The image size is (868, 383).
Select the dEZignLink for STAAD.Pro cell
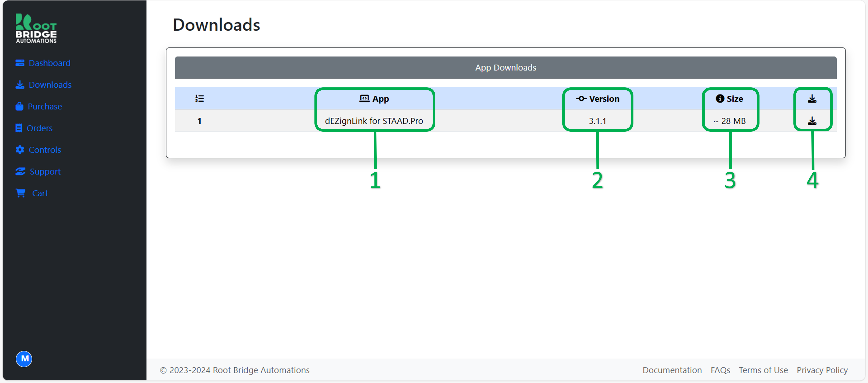(374, 121)
